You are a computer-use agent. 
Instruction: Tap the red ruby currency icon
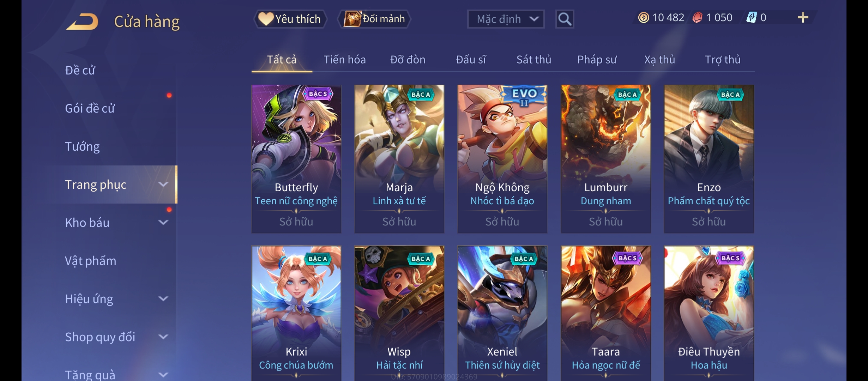coord(697,18)
